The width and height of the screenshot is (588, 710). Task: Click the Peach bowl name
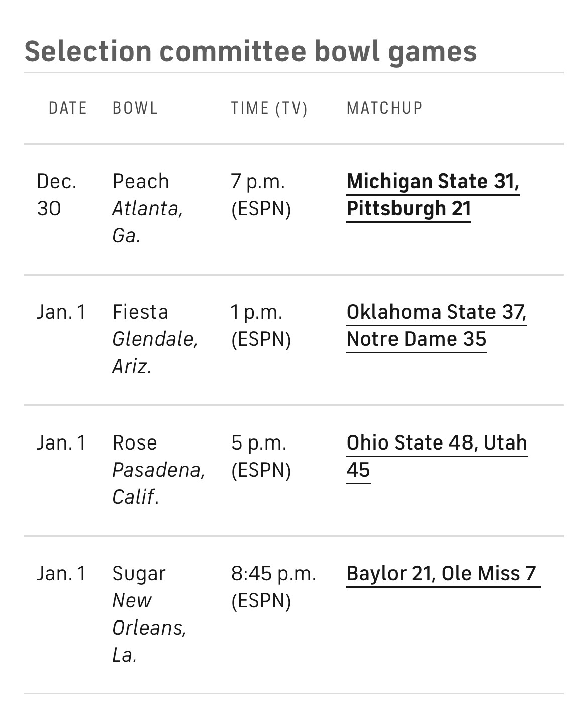[x=141, y=181]
